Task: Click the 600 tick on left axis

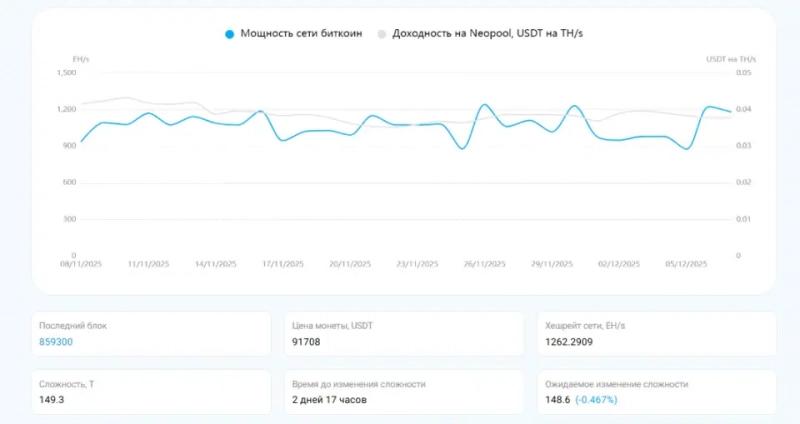Action: click(69, 182)
